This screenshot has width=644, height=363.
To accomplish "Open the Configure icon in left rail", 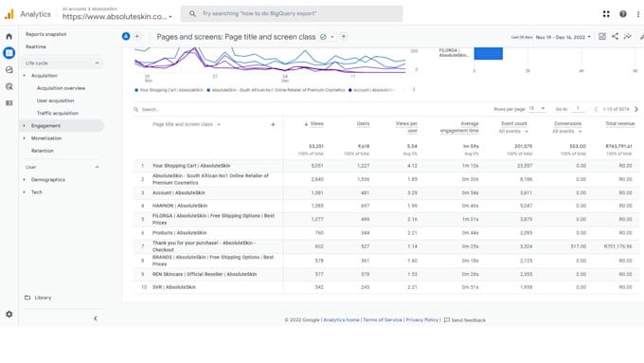I will 9,103.
